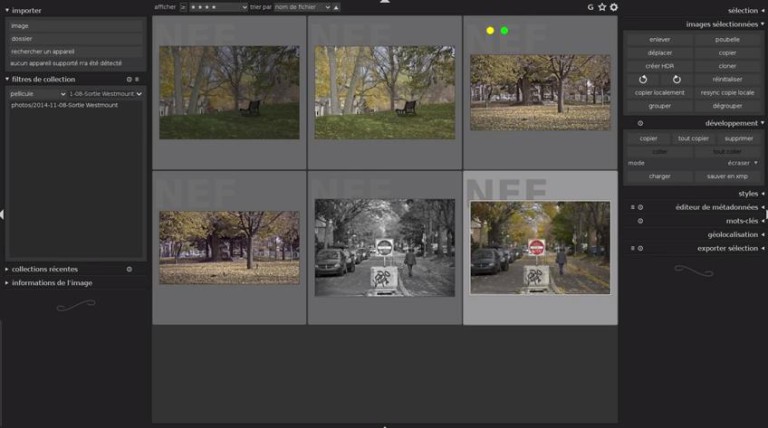This screenshot has height=428, width=768.
Task: Open global preferences gear icon
Action: (614, 7)
